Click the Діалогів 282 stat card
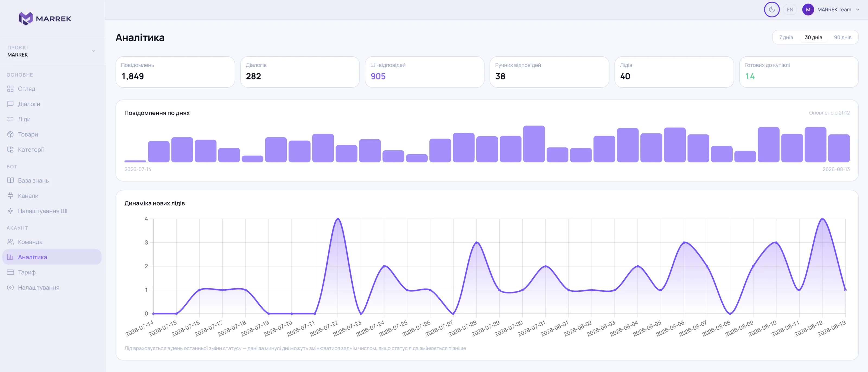The width and height of the screenshot is (868, 372). [300, 72]
